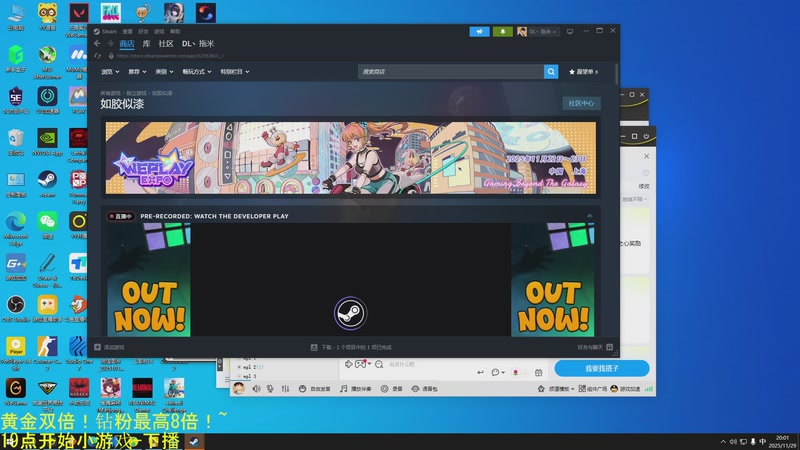Click the 添加游戏 add game button

coord(109,347)
